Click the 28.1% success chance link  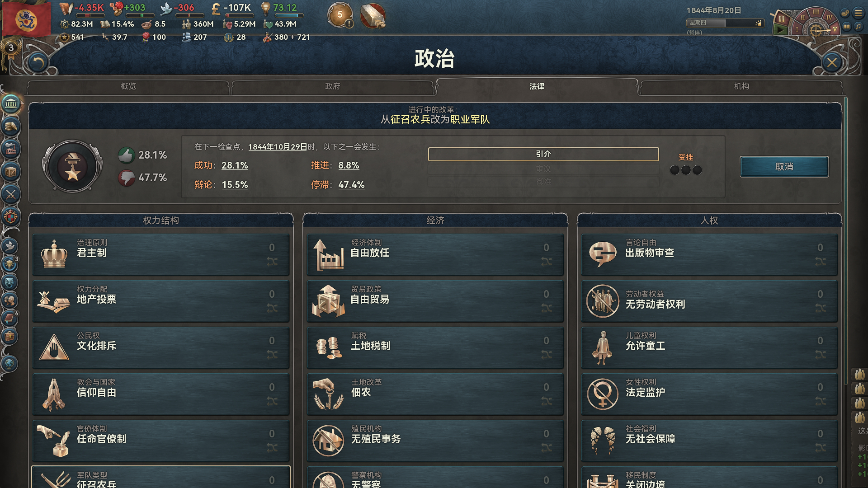[x=235, y=165]
